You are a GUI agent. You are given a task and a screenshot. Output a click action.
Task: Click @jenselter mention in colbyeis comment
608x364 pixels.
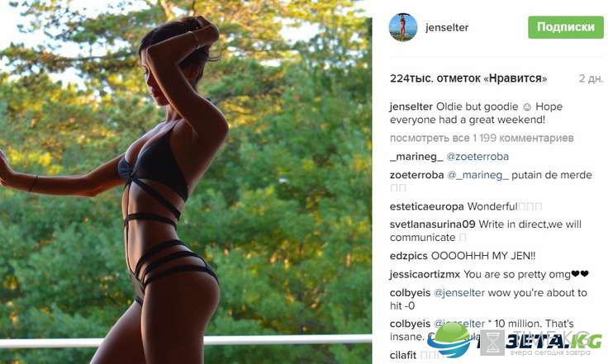[459, 293]
